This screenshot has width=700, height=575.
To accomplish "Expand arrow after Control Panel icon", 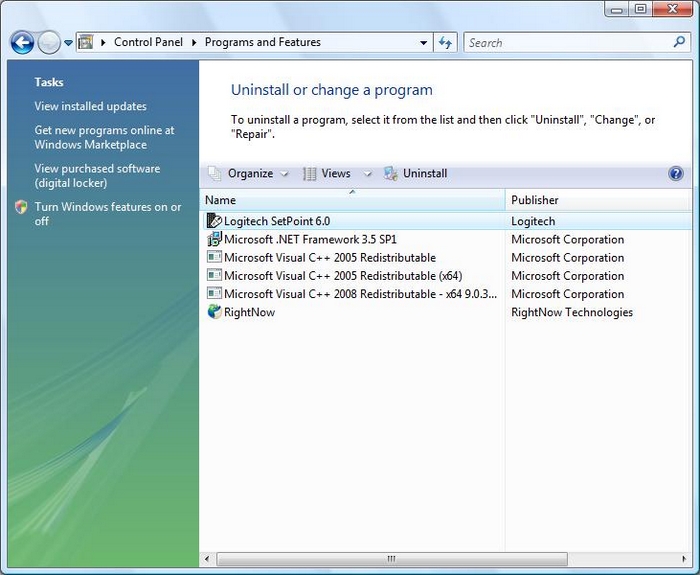I will tap(103, 42).
